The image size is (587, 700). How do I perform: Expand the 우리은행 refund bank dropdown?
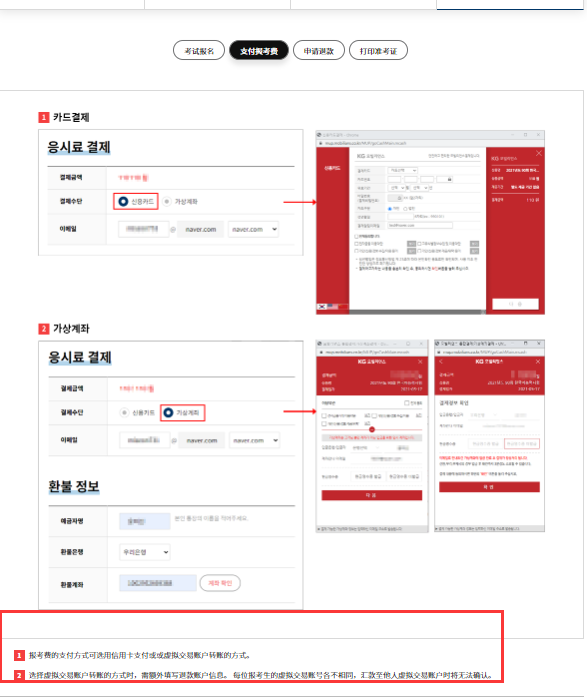click(145, 552)
